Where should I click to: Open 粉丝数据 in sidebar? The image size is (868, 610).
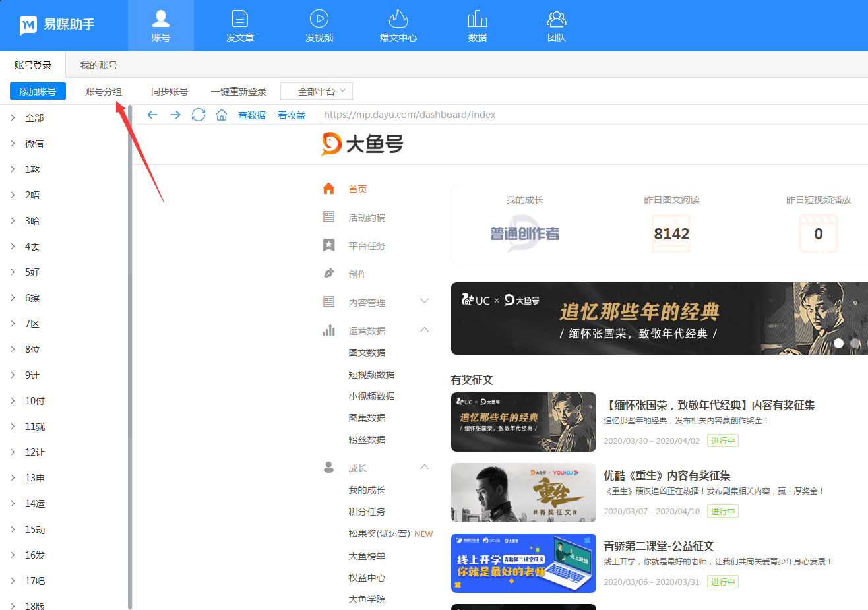pyautogui.click(x=367, y=440)
